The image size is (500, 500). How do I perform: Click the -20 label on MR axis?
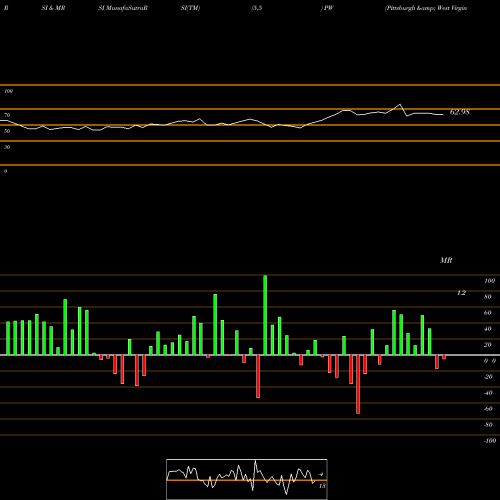488,377
